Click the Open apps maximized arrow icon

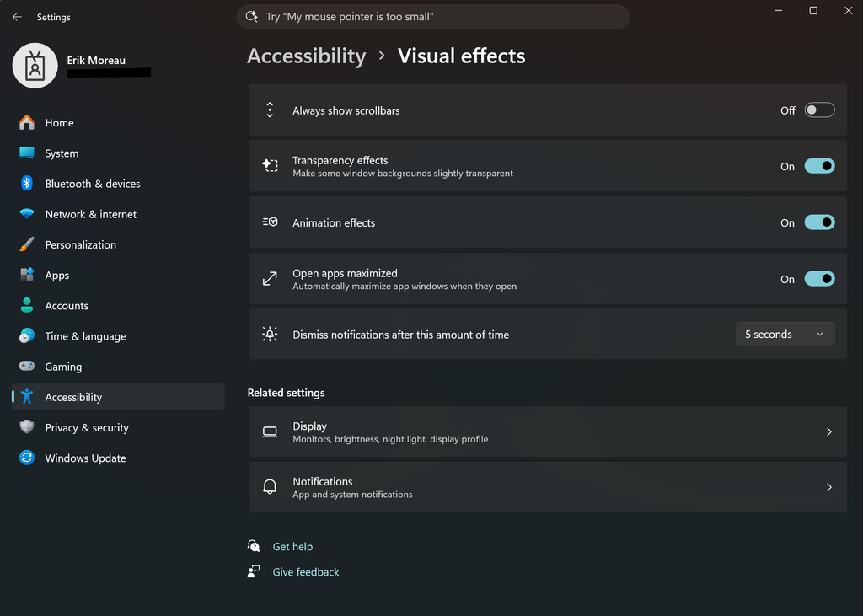point(270,279)
